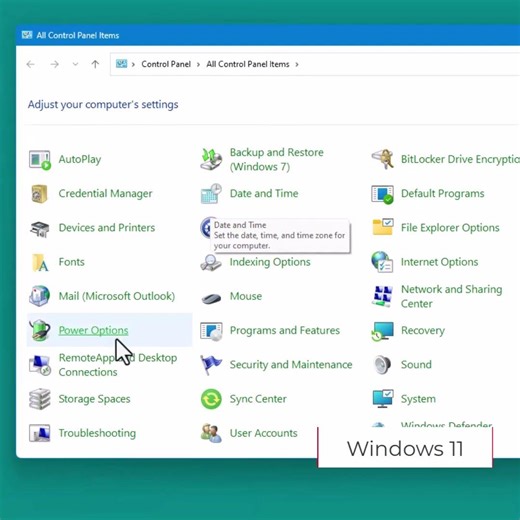Open the Internet Options link
The height and width of the screenshot is (520, 520).
pos(439,262)
